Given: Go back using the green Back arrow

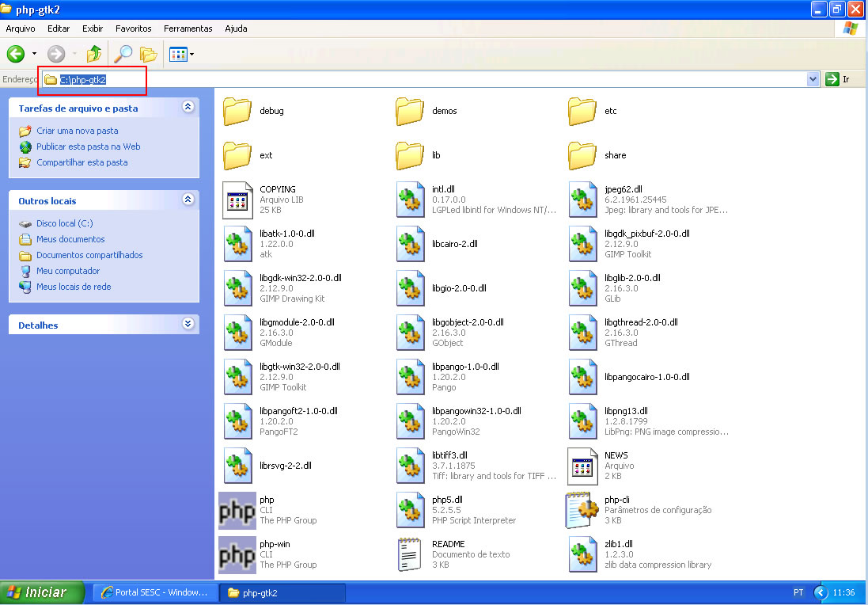Looking at the screenshot, I should [x=16, y=54].
